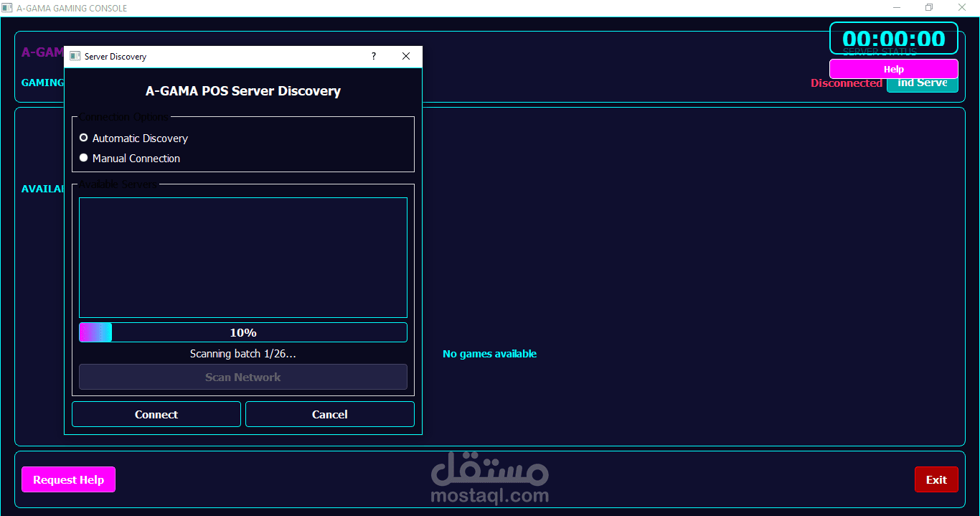Click the 'A-GAMA POS Server Discovery' heading
Viewport: 980px width, 516px height.
[x=243, y=91]
